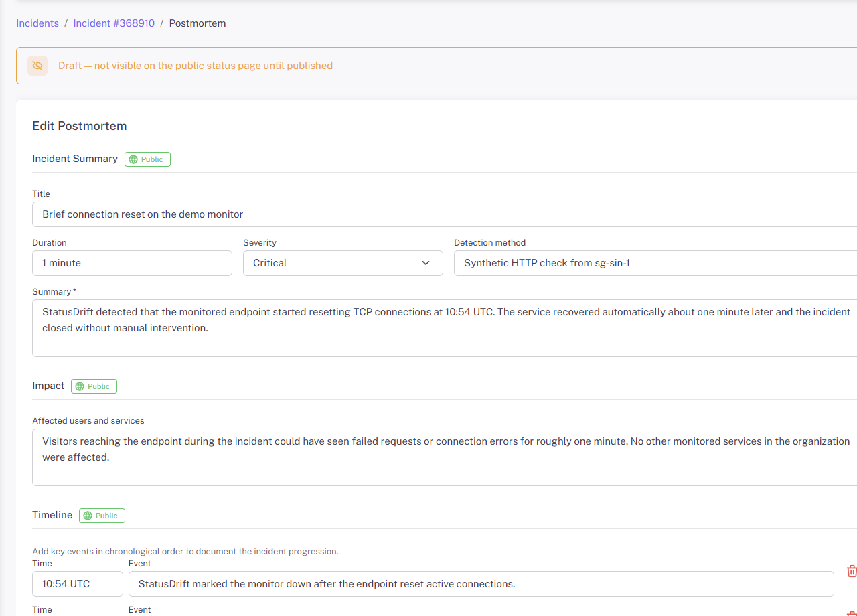Click the globe icon on the Impact badge
Screen dimensions: 857x616
80,386
